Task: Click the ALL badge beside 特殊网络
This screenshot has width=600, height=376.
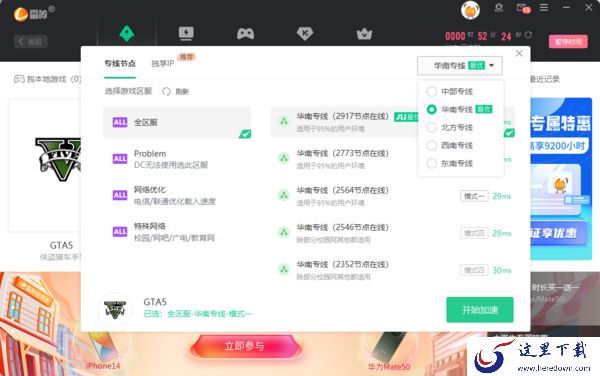Action: (120, 231)
